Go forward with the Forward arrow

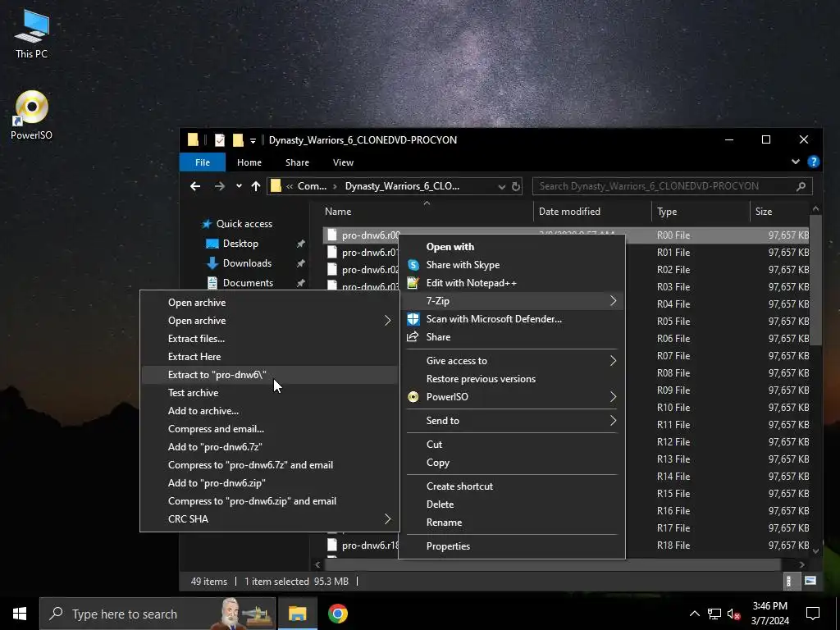(220, 186)
